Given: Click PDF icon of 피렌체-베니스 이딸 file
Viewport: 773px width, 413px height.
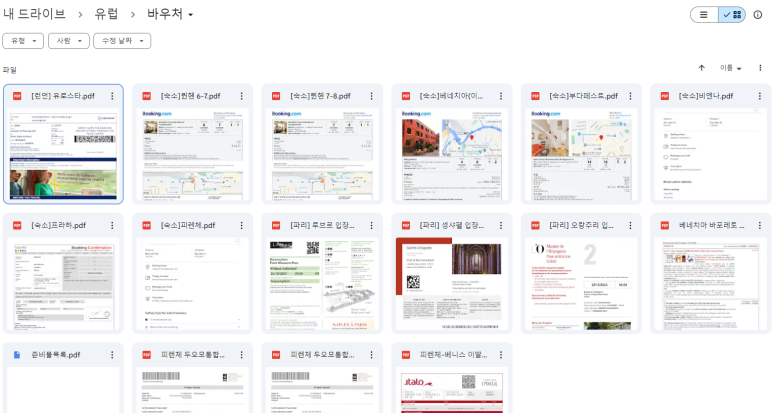Looking at the screenshot, I should [406, 355].
